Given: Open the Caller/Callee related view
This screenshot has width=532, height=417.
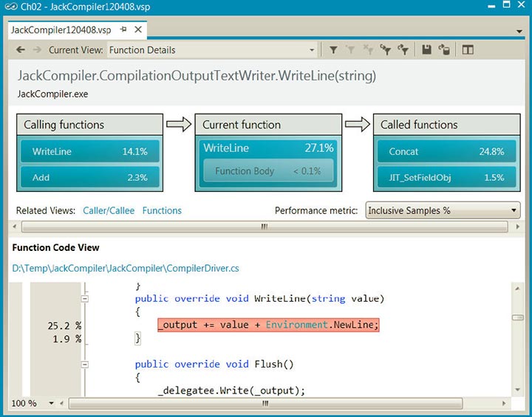Looking at the screenshot, I should pos(109,210).
